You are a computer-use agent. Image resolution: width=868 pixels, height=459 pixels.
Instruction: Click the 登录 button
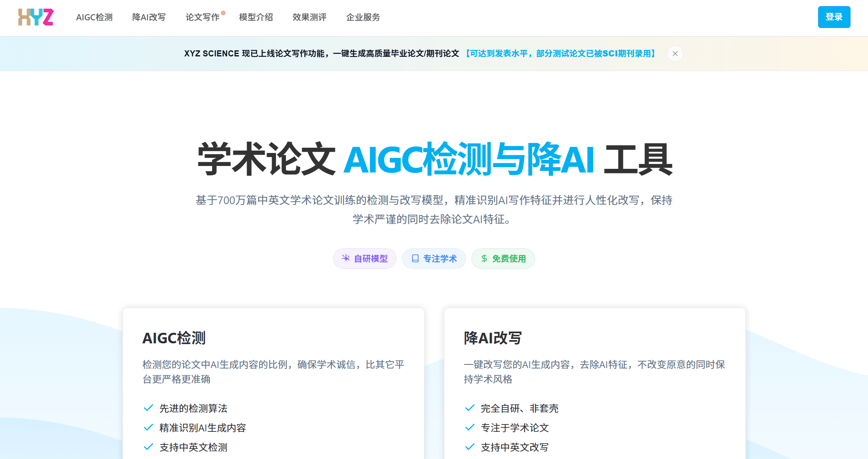(x=834, y=17)
